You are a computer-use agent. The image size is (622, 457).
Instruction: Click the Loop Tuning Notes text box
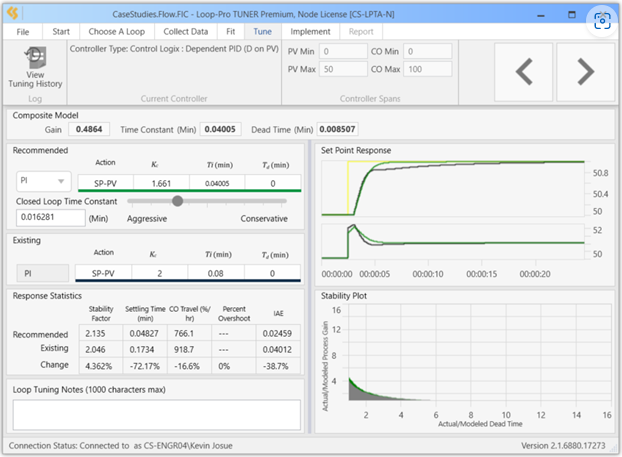157,415
